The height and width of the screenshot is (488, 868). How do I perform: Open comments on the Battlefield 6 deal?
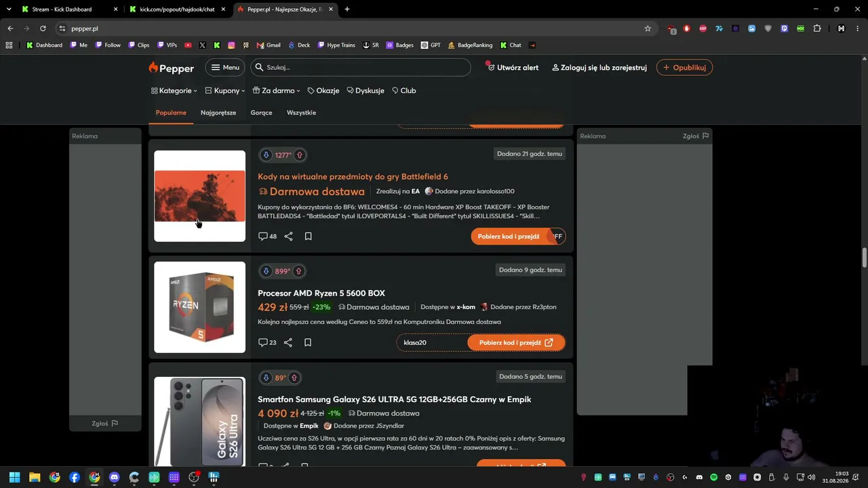267,236
